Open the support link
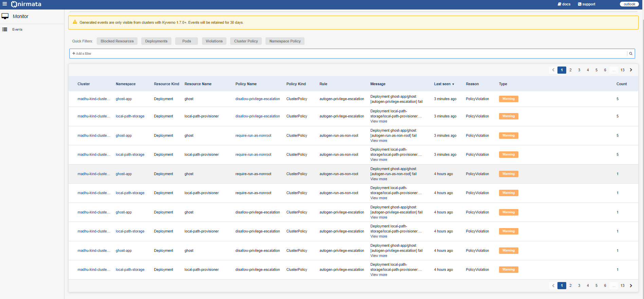 coord(587,4)
